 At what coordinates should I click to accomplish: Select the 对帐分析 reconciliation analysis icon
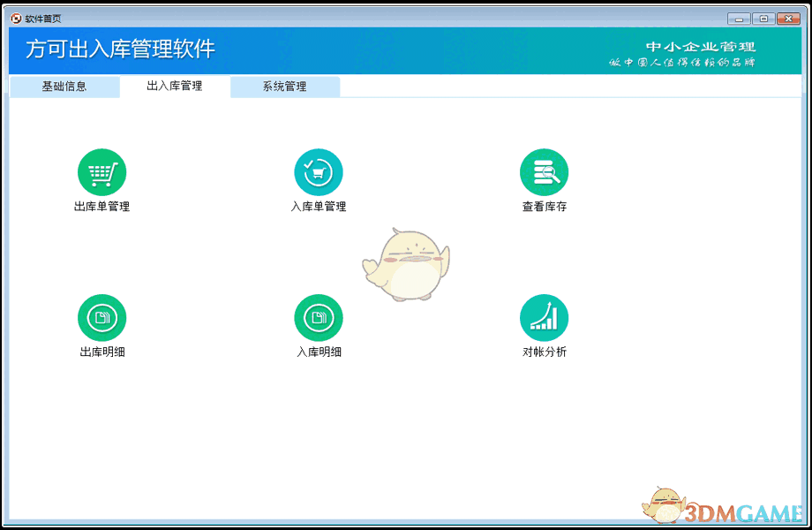coord(544,319)
